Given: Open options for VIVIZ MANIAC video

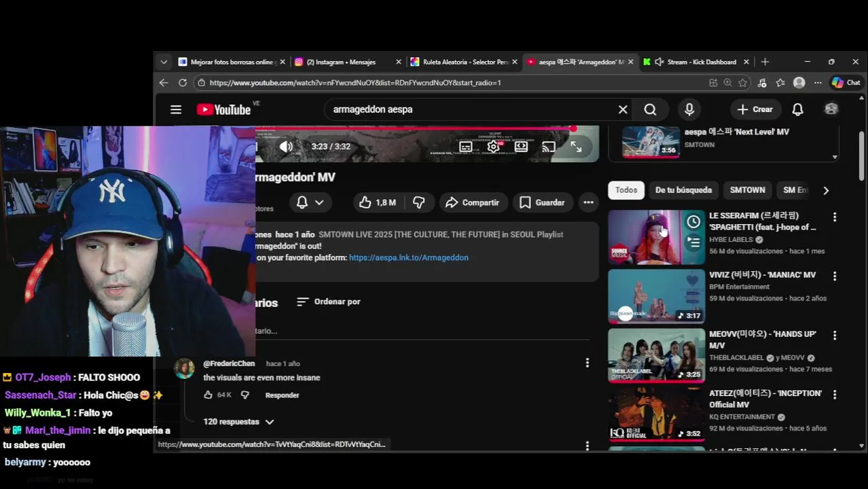Looking at the screenshot, I should click(x=835, y=276).
